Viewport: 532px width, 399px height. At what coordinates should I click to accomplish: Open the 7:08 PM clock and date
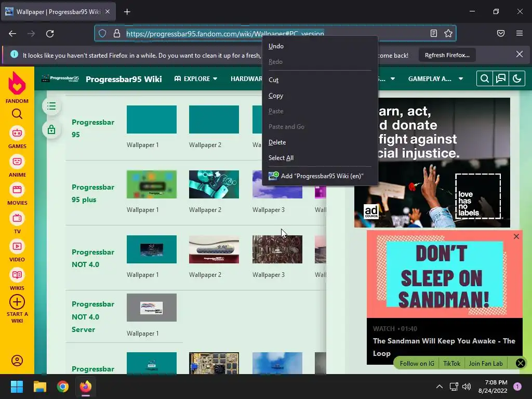click(x=493, y=387)
